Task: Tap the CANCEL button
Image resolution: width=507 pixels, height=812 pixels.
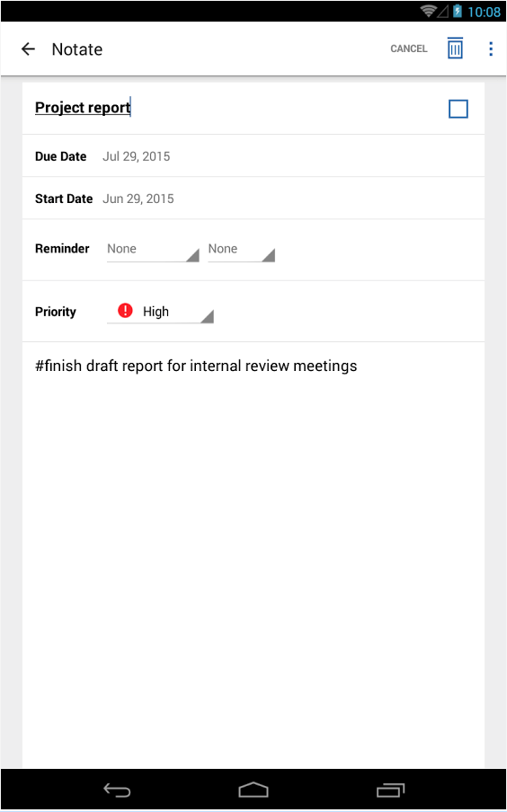Action: point(409,49)
